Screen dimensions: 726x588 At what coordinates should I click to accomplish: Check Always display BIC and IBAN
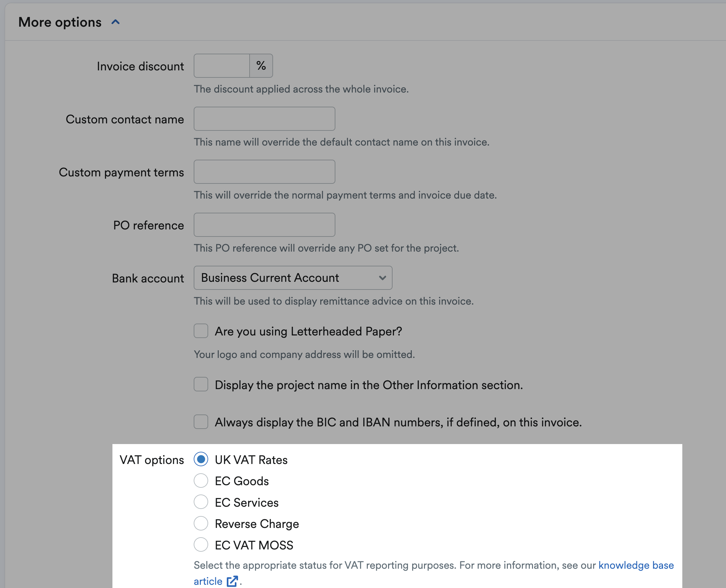(x=201, y=422)
